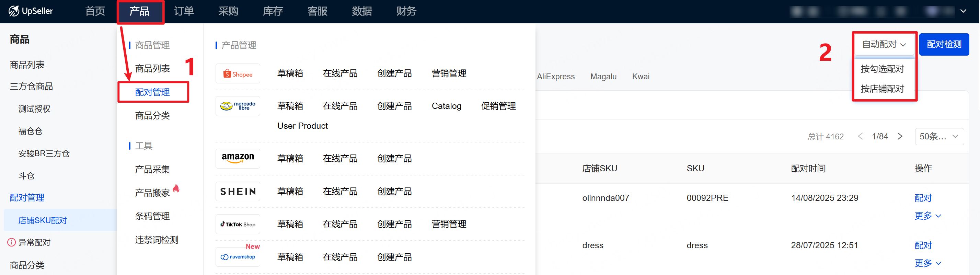Click the SKU value 00092PRE
This screenshot has width=980, height=275.
pos(707,198)
